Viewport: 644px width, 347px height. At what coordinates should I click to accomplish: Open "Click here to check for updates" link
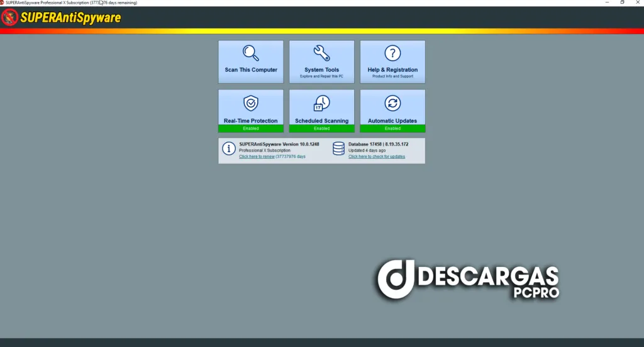377,157
